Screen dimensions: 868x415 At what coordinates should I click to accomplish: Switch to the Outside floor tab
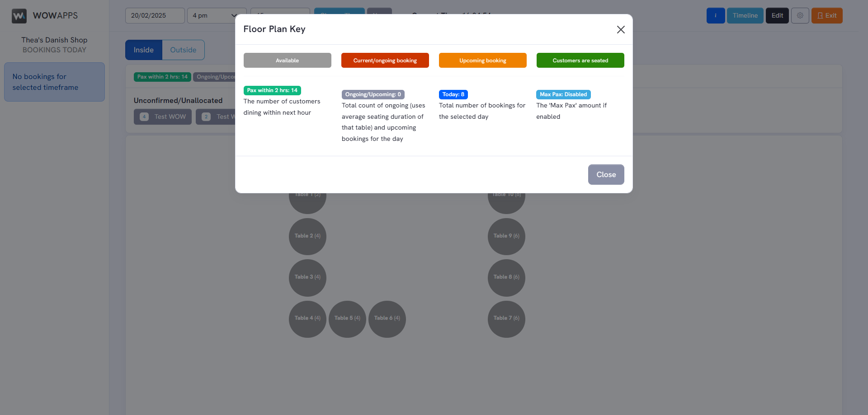click(x=183, y=50)
